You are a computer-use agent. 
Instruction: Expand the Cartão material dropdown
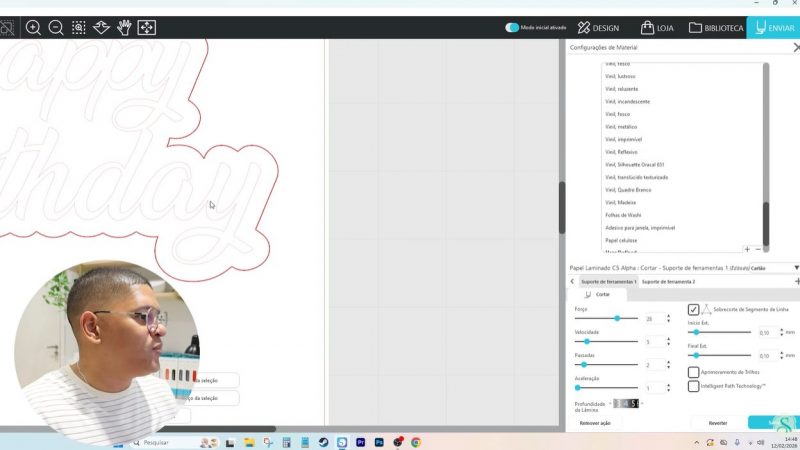tap(796, 268)
